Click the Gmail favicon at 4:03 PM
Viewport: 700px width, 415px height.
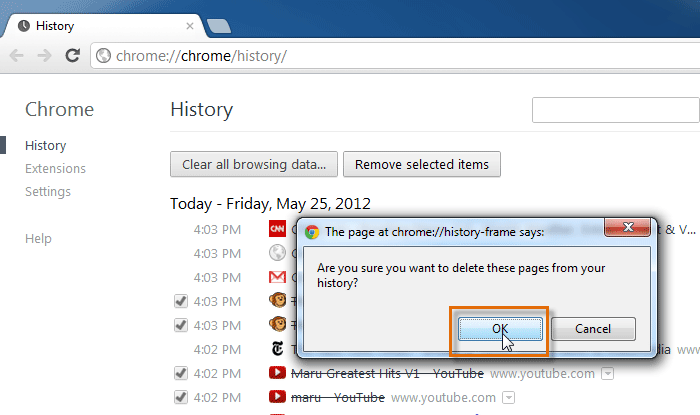point(277,277)
